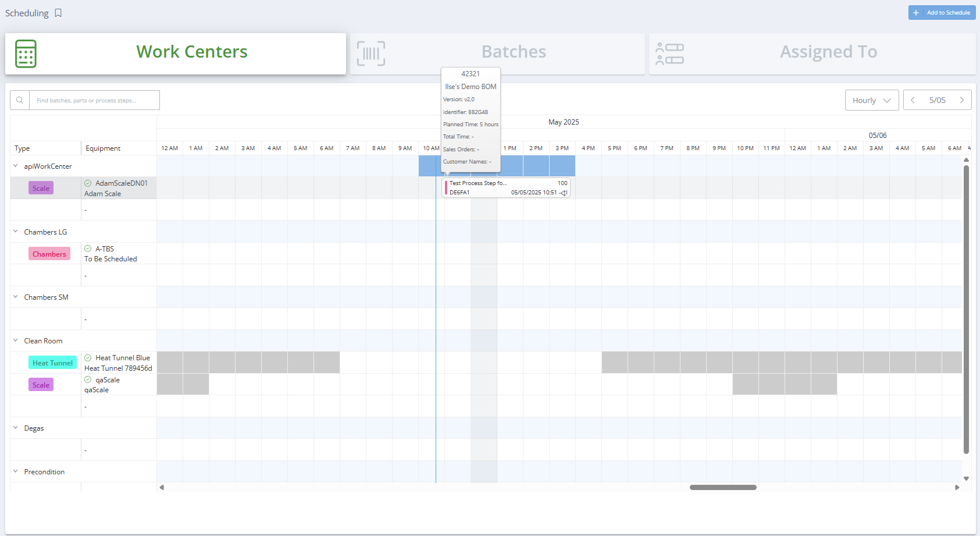This screenshot has width=980, height=536.
Task: Switch to the Work Centers tab
Action: [176, 54]
